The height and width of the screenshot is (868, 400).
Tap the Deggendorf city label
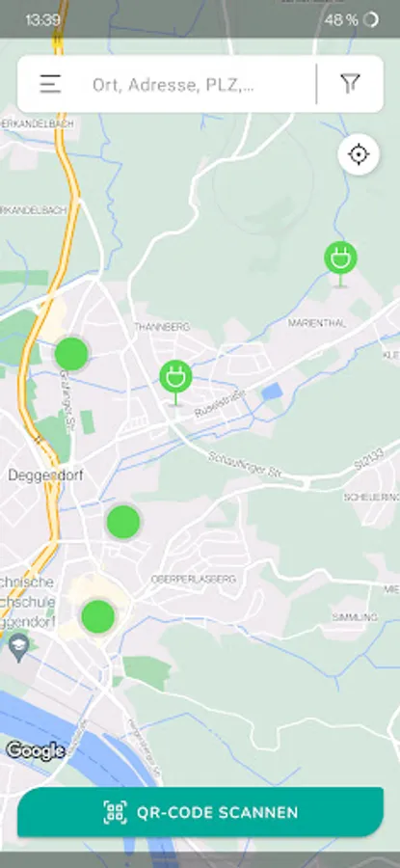pyautogui.click(x=46, y=475)
